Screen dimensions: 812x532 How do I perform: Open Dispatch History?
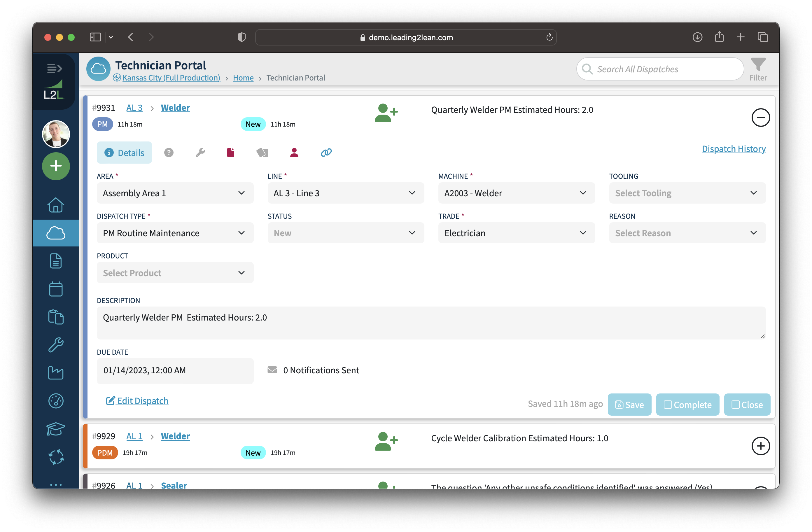[x=734, y=149]
